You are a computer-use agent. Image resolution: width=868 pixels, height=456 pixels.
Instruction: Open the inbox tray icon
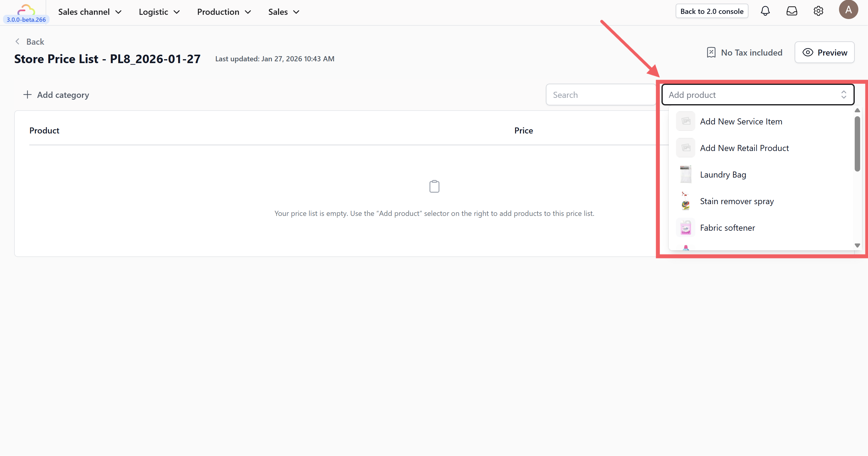tap(792, 11)
